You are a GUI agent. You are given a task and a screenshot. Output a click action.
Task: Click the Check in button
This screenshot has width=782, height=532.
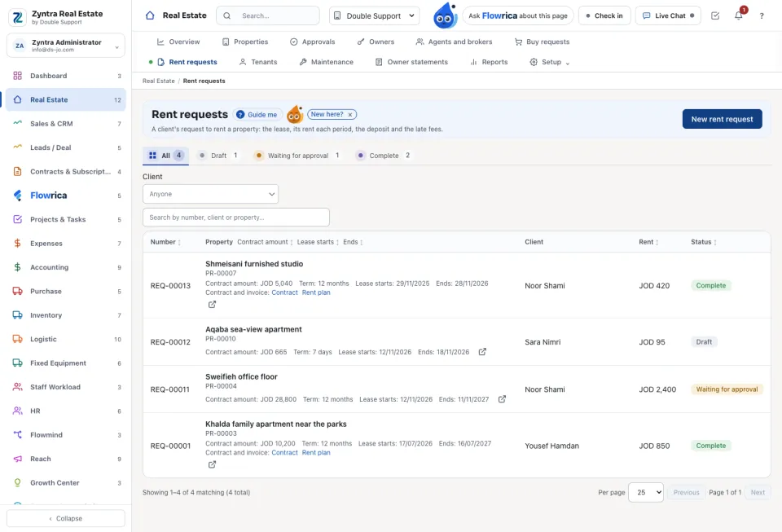pos(604,16)
